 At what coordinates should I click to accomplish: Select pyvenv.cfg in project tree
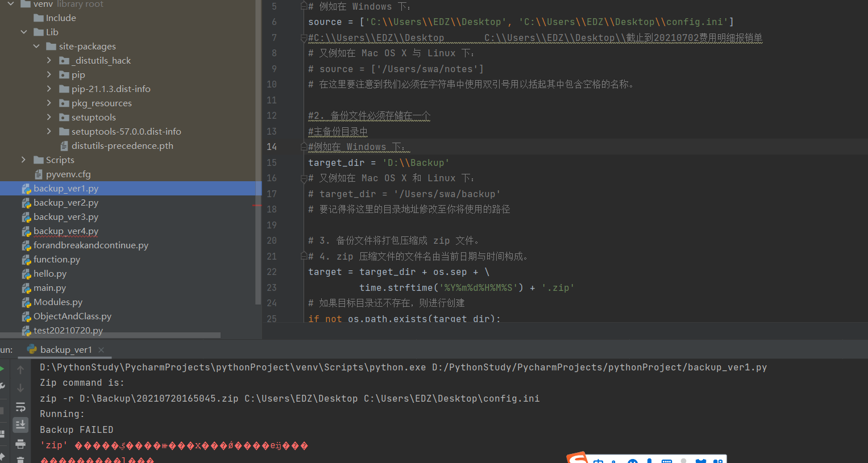point(68,174)
